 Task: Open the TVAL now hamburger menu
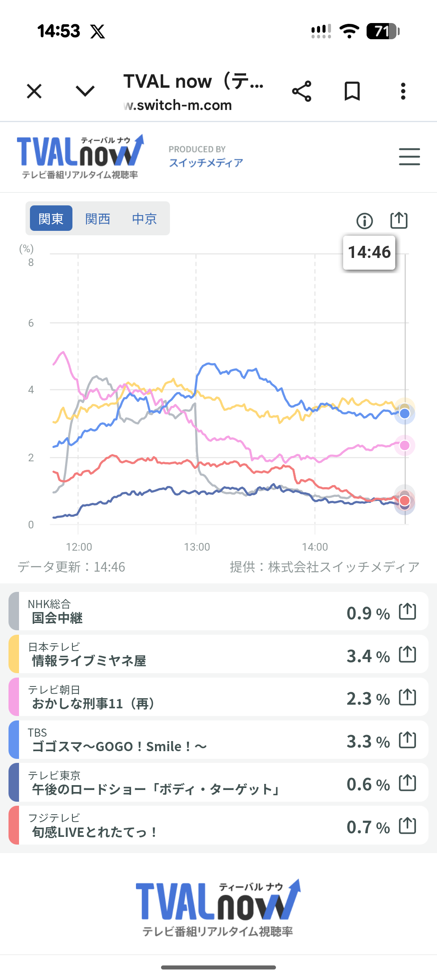coord(409,157)
